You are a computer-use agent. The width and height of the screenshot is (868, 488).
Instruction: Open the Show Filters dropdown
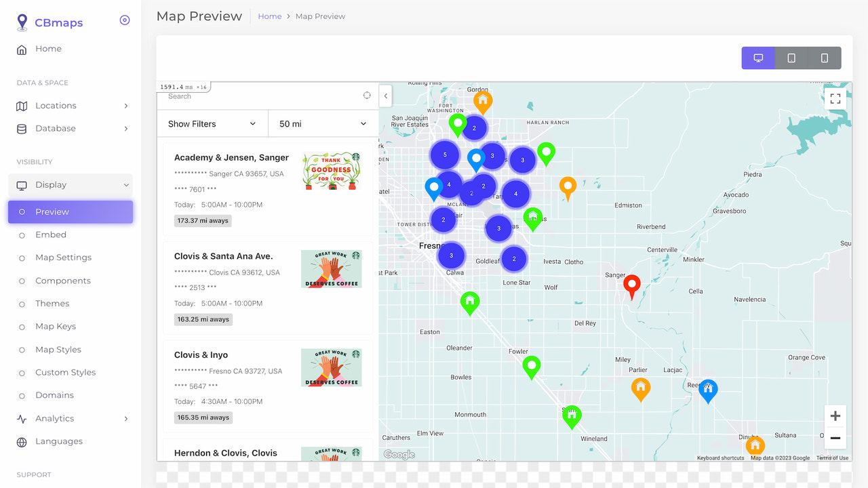coord(212,123)
